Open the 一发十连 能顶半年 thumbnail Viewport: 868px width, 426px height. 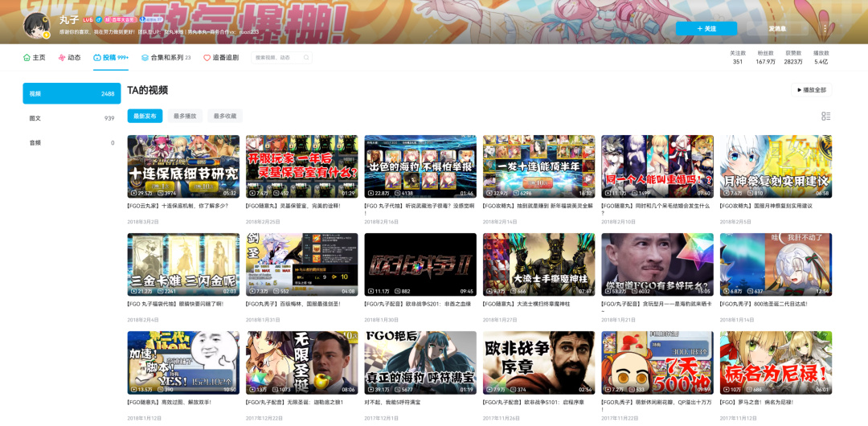pos(538,166)
